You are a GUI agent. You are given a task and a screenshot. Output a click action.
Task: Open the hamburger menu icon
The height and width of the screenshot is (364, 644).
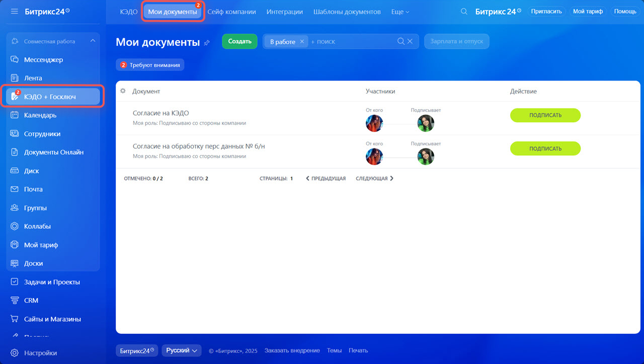tap(14, 11)
